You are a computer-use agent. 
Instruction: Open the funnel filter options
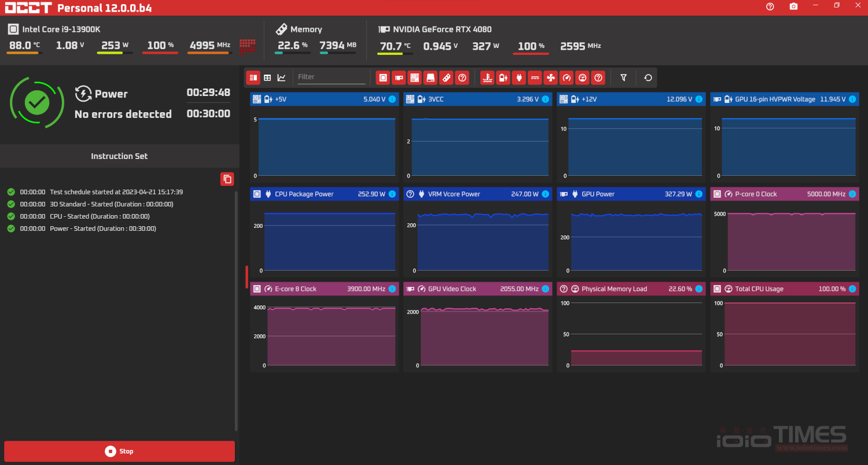point(623,77)
